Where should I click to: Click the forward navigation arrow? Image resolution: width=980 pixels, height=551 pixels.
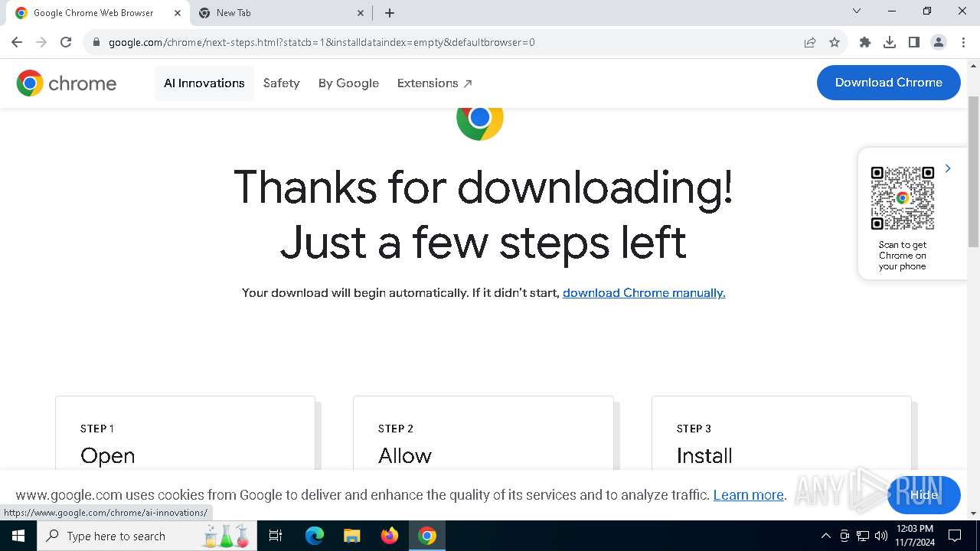[x=41, y=42]
